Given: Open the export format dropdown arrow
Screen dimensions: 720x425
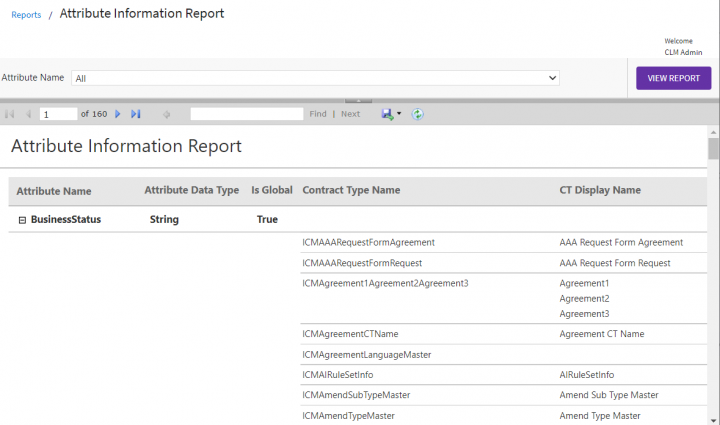Looking at the screenshot, I should [x=399, y=114].
